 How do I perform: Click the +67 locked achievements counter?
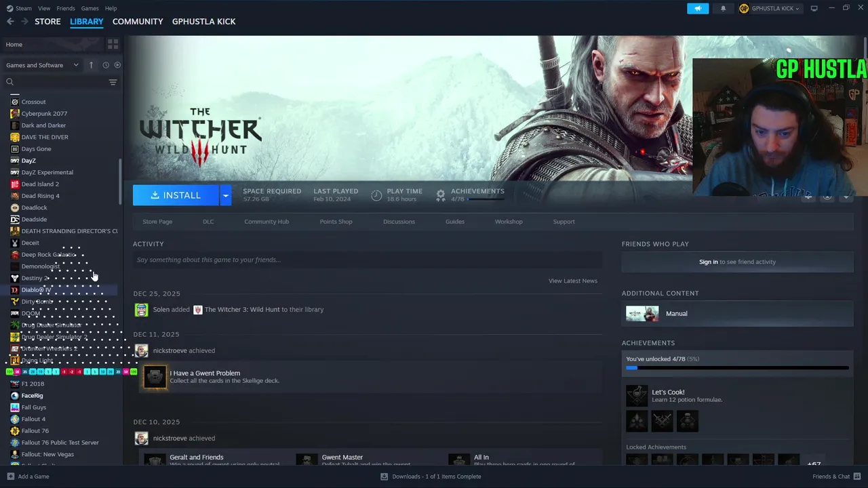[814, 464]
